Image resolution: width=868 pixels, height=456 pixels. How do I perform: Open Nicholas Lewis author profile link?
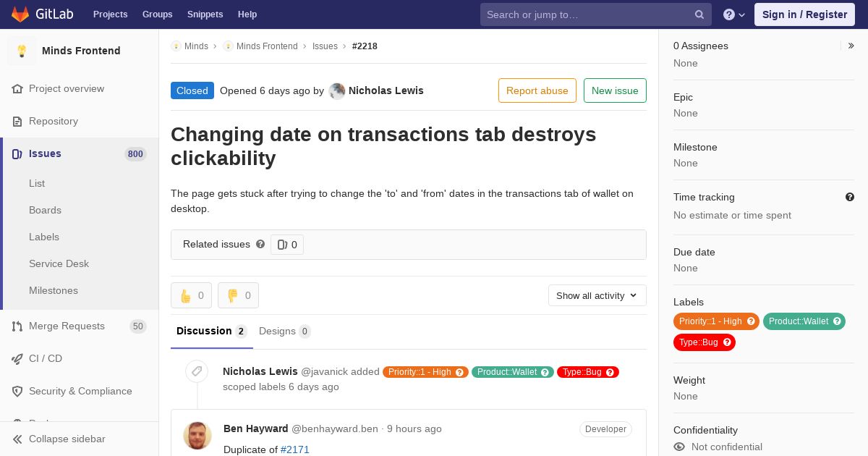click(386, 90)
